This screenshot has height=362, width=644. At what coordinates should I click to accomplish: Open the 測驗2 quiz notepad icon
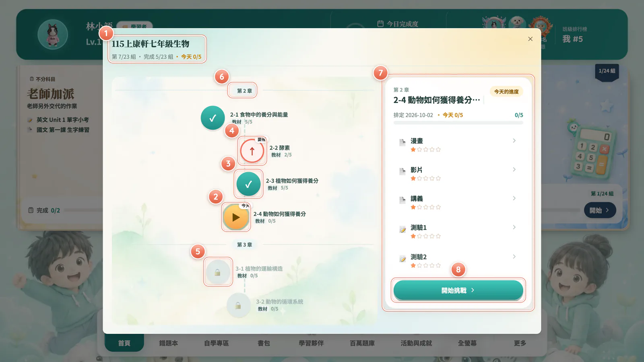tap(402, 259)
